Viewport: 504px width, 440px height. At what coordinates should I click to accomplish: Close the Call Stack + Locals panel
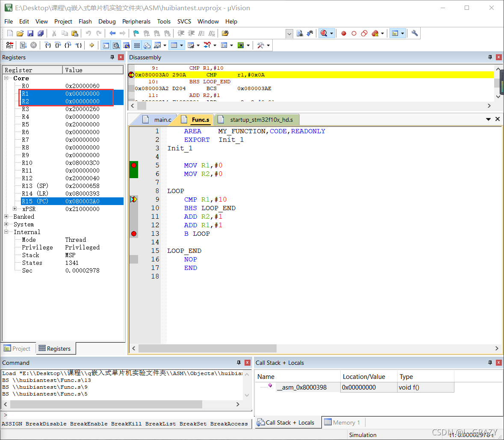pos(499,363)
